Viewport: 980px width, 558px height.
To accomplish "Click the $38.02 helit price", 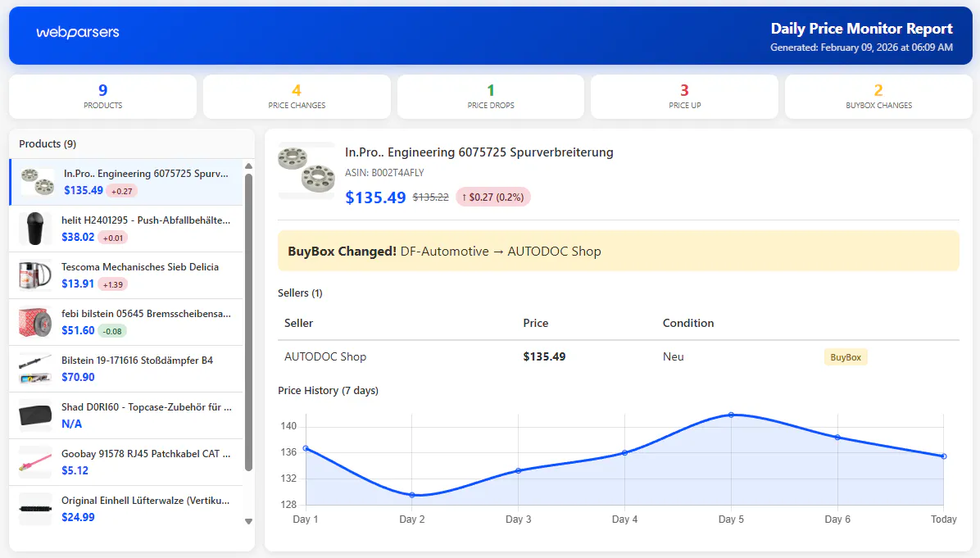I will point(78,238).
